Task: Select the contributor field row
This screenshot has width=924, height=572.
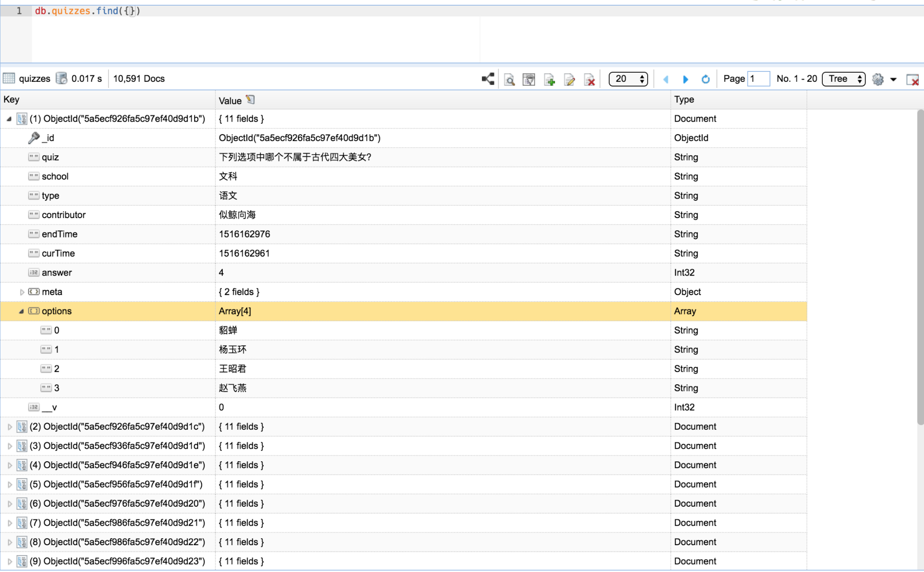Action: pyautogui.click(x=64, y=215)
